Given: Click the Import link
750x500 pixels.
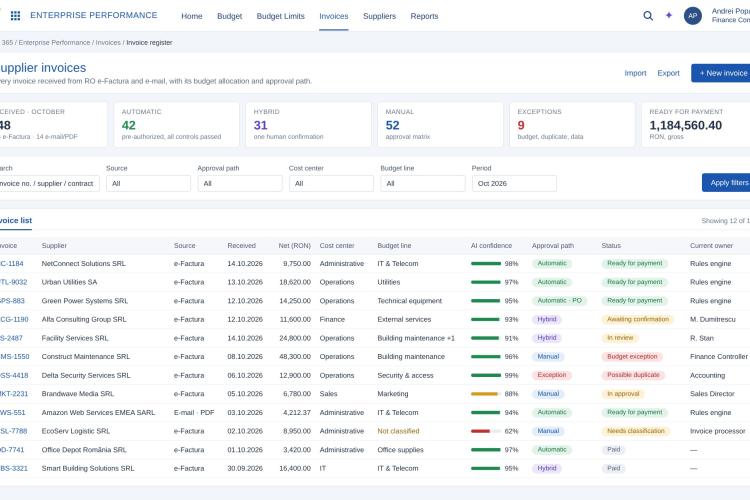Looking at the screenshot, I should click(x=635, y=73).
